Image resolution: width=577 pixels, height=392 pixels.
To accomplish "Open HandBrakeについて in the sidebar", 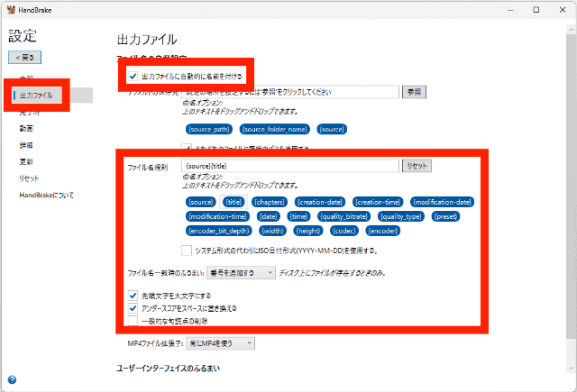I will pos(46,195).
